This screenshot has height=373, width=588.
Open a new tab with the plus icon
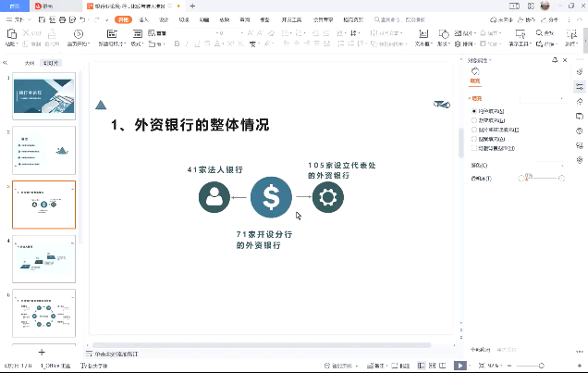193,6
